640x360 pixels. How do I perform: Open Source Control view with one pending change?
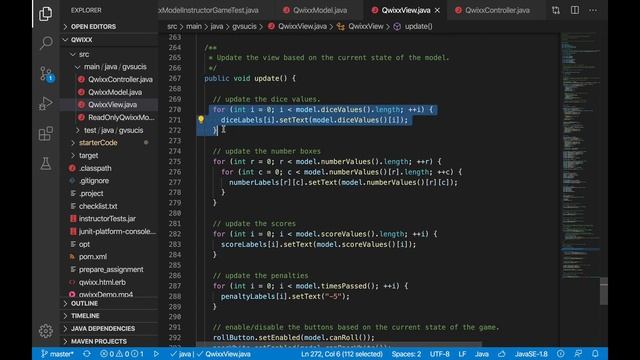(x=46, y=73)
